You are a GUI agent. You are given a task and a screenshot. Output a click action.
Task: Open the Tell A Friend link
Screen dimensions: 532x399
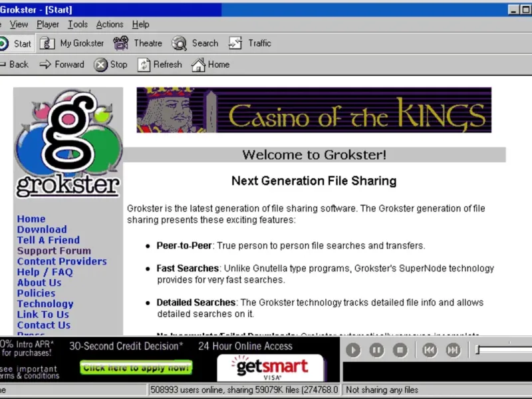[49, 240]
